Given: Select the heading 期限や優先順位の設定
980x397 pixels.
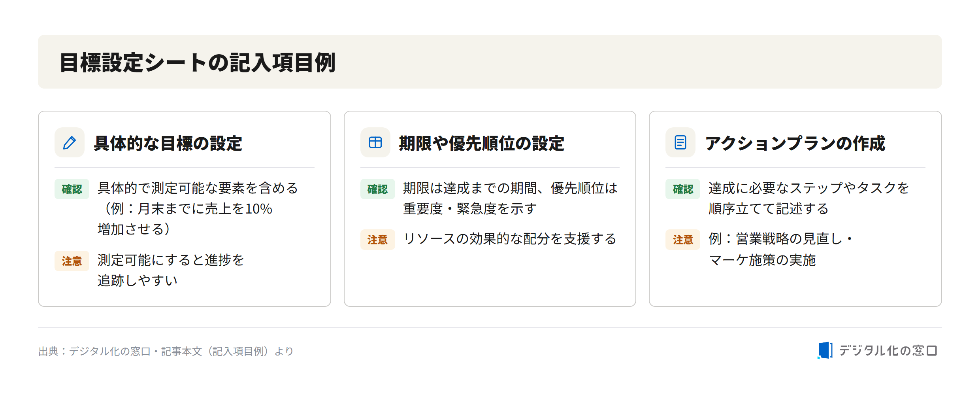Looking at the screenshot, I should (481, 143).
